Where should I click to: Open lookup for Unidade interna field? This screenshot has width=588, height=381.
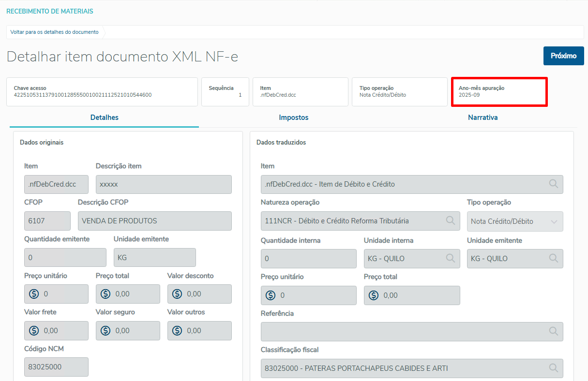tap(451, 259)
